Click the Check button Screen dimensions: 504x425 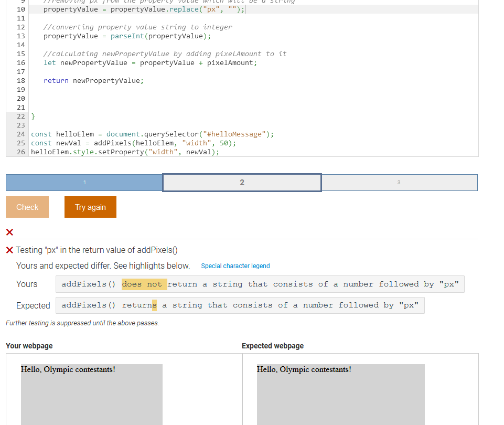tap(27, 207)
